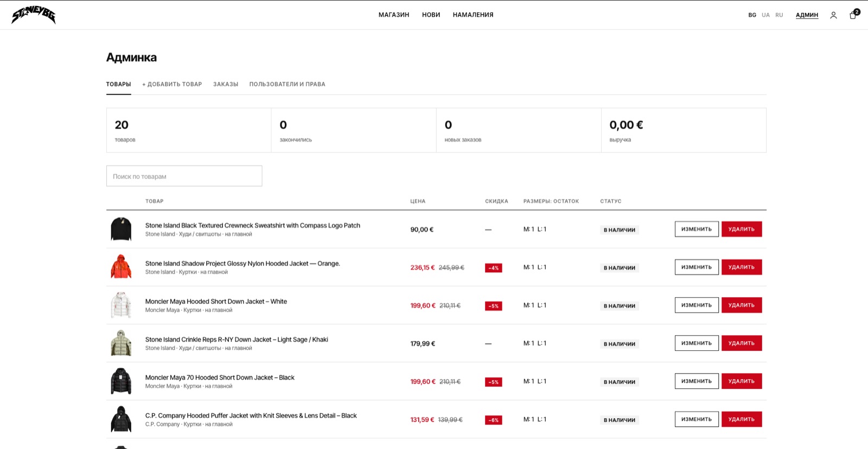The height and width of the screenshot is (449, 868).
Task: Click the 131,59 € sale price
Action: click(422, 419)
